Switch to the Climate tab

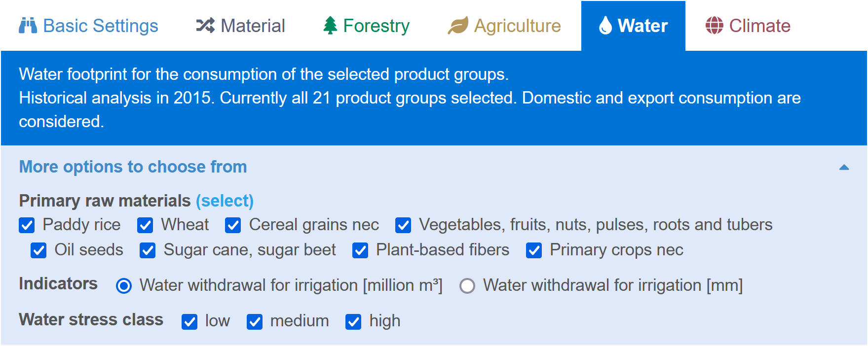[748, 26]
